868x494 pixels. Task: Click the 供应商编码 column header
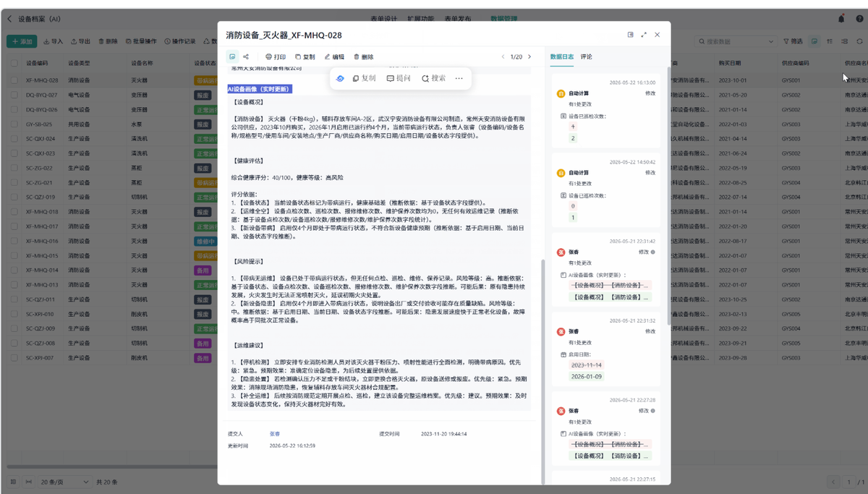[796, 63]
